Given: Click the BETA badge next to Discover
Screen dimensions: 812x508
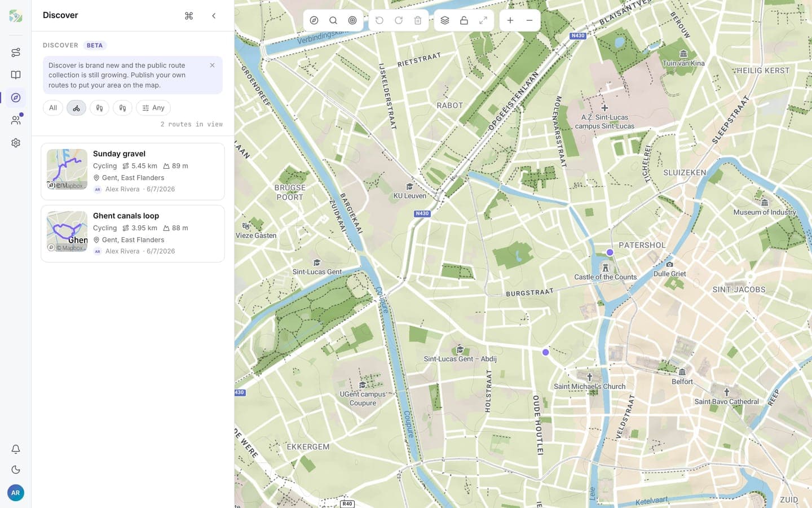Looking at the screenshot, I should tap(95, 45).
